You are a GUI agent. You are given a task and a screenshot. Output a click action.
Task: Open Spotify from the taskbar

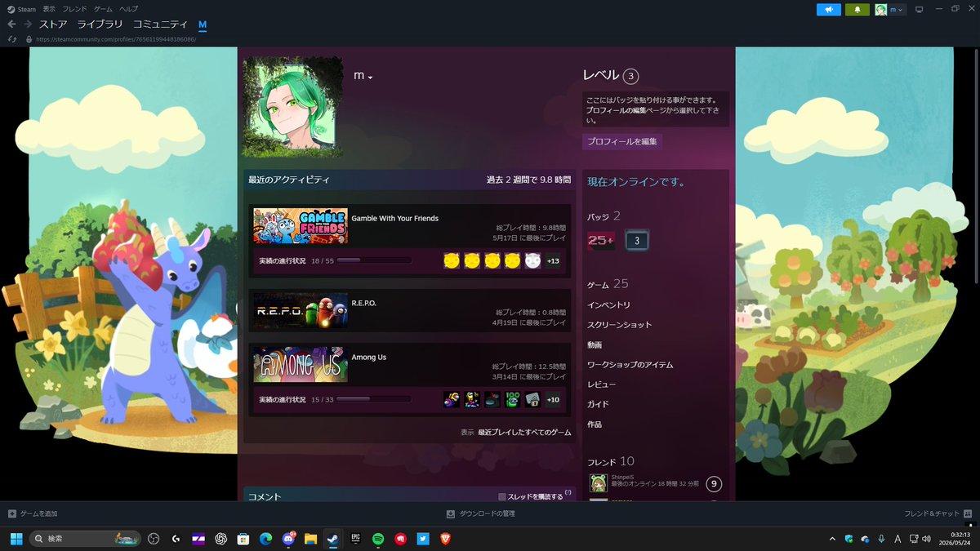pyautogui.click(x=378, y=539)
